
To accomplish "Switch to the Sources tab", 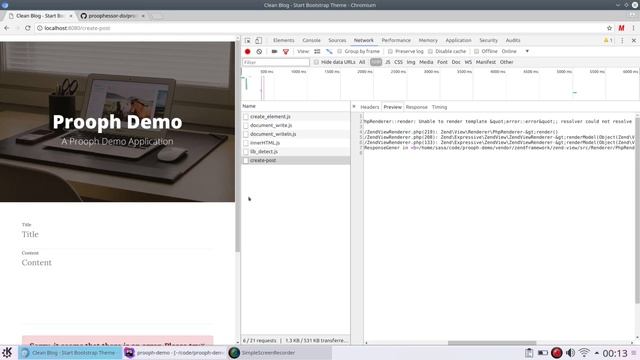I will [337, 40].
